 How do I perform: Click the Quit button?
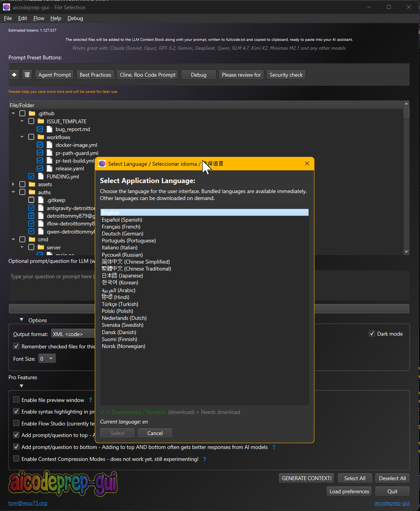(392, 491)
